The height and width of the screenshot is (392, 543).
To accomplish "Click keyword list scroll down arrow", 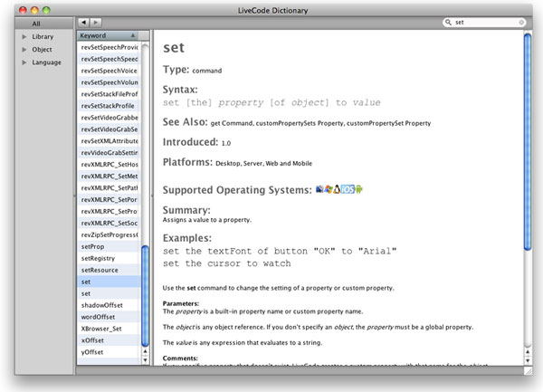I will point(145,359).
